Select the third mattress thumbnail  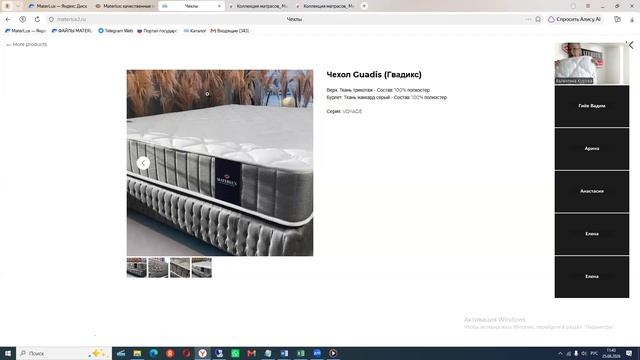[180, 267]
